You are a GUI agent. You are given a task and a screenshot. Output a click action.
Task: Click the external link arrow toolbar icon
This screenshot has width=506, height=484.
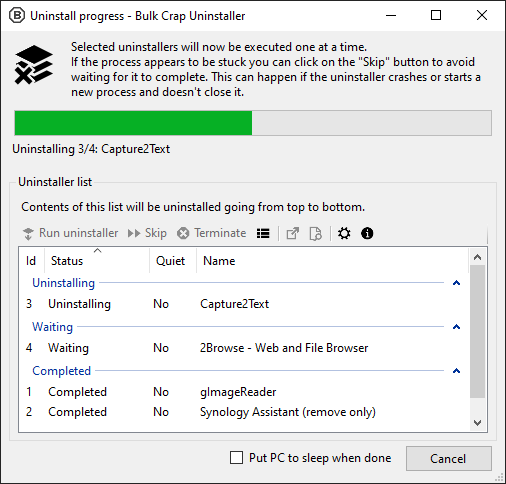pos(292,233)
